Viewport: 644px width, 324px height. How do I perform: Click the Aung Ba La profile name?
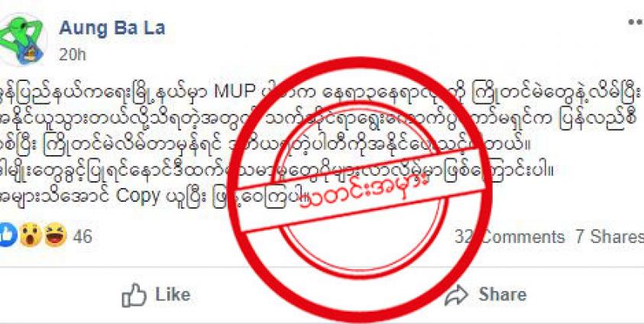pos(112,28)
